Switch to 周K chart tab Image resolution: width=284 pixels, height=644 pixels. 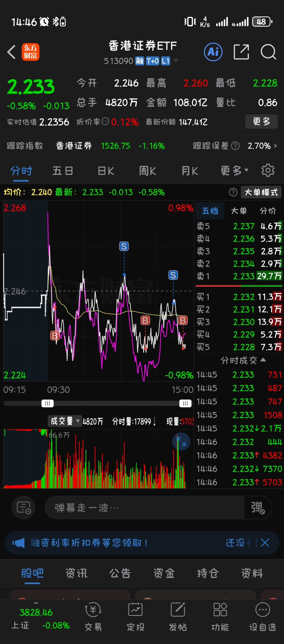[148, 171]
